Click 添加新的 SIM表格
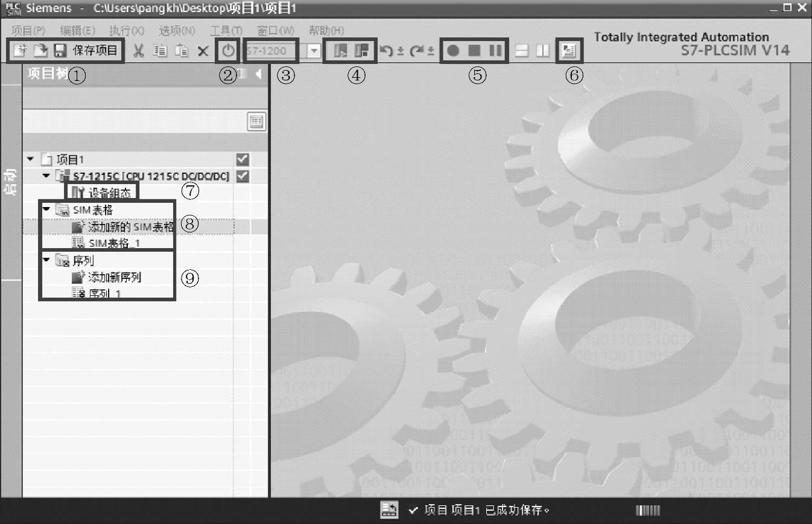 (132, 227)
